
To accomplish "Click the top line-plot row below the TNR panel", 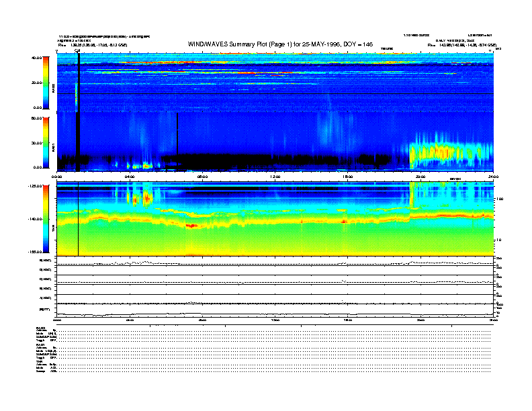I will pyautogui.click(x=275, y=261).
